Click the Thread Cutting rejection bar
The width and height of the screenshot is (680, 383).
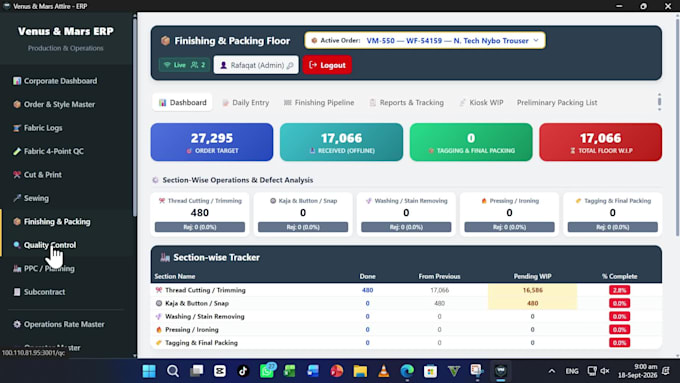click(x=200, y=227)
